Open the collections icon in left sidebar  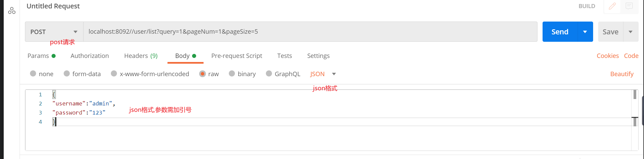click(x=12, y=11)
